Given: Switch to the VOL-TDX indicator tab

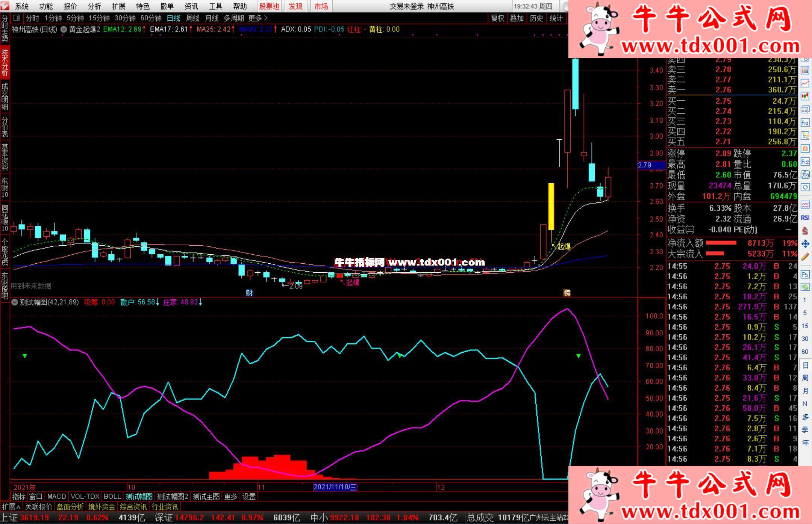Looking at the screenshot, I should tap(85, 497).
